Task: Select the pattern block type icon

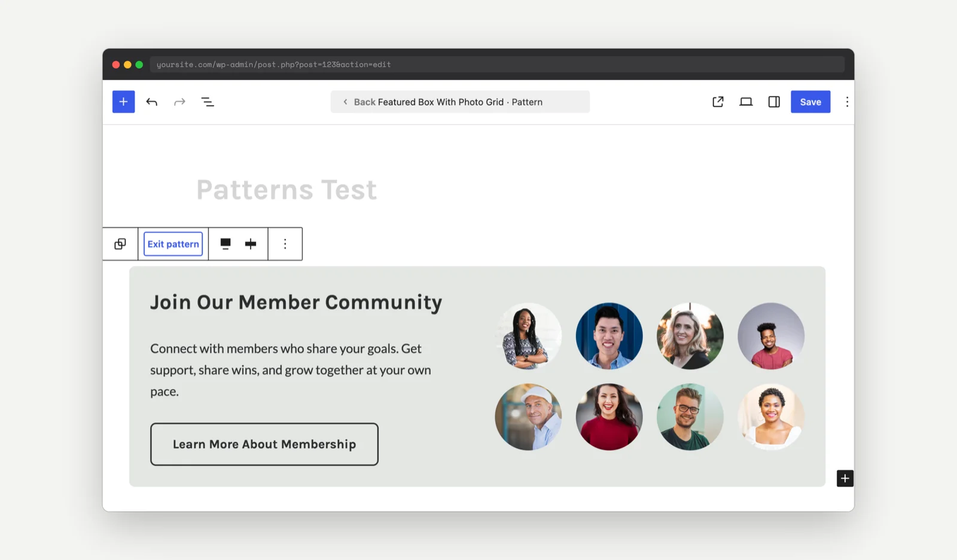Action: pyautogui.click(x=120, y=244)
